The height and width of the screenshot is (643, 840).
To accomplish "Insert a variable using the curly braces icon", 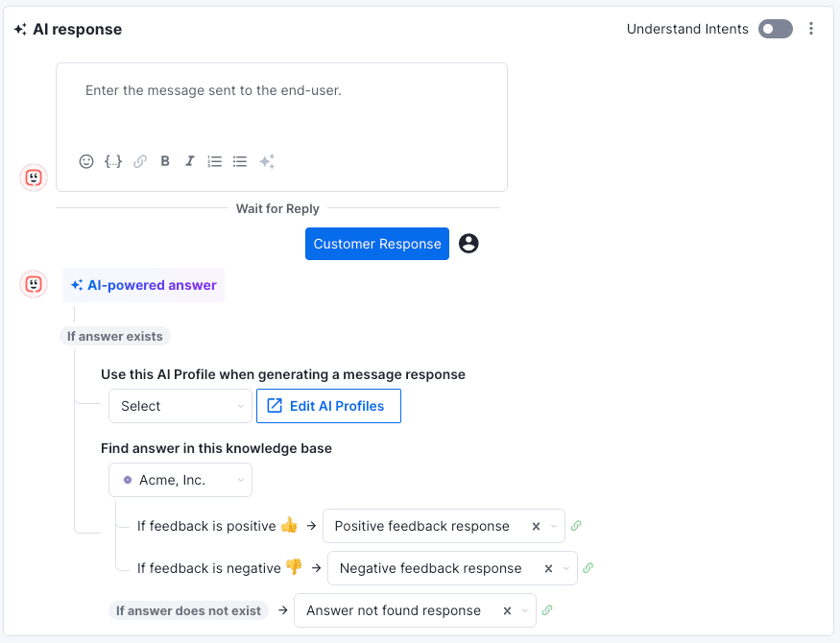I will tap(113, 161).
